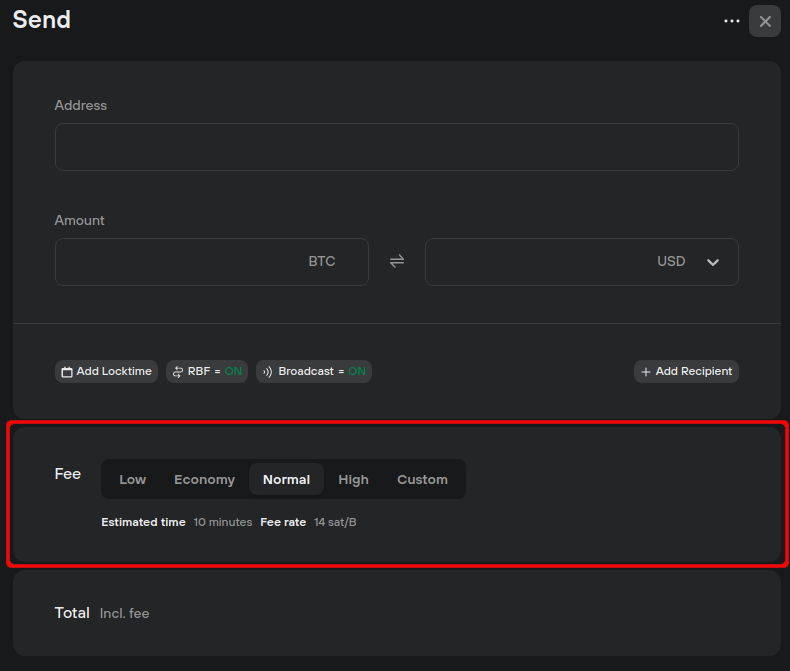Open the USD currency dropdown chevron
This screenshot has width=790, height=671.
click(x=712, y=262)
